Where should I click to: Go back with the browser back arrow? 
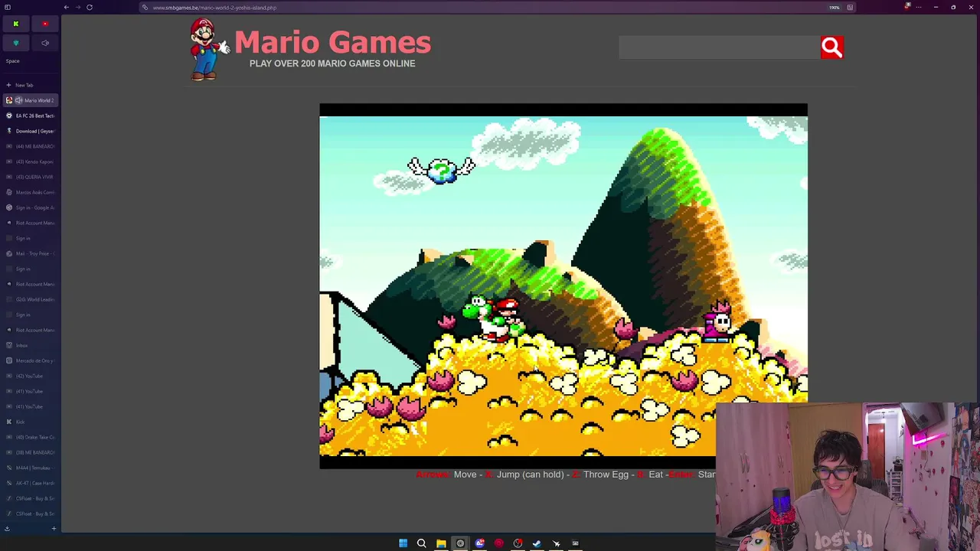coord(67,8)
